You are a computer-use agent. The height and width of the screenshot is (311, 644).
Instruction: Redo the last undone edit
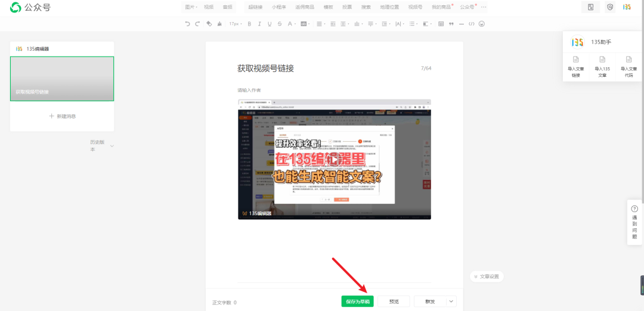click(x=197, y=24)
